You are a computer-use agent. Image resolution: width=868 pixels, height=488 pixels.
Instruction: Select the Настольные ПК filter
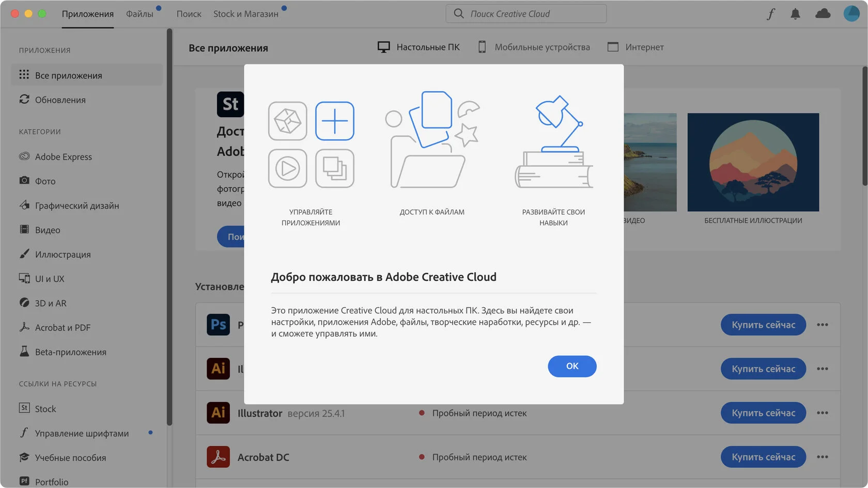pyautogui.click(x=419, y=47)
